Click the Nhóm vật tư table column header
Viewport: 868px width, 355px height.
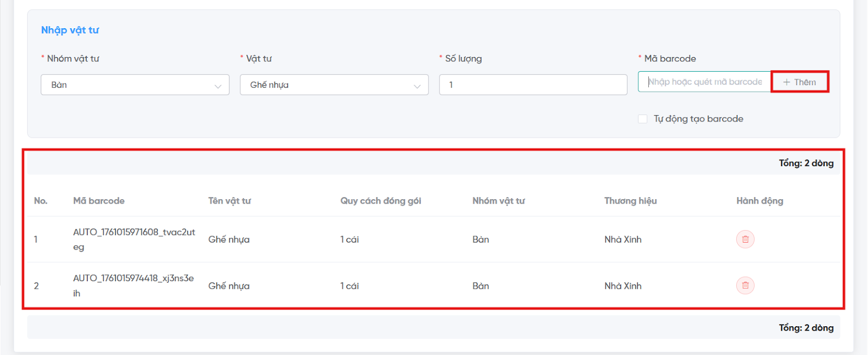coord(499,201)
